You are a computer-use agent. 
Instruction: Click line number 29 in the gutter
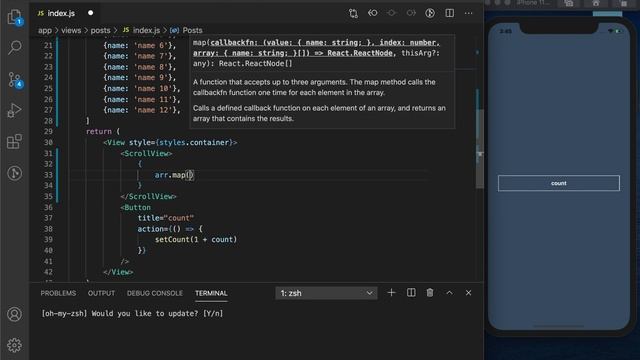coord(48,131)
